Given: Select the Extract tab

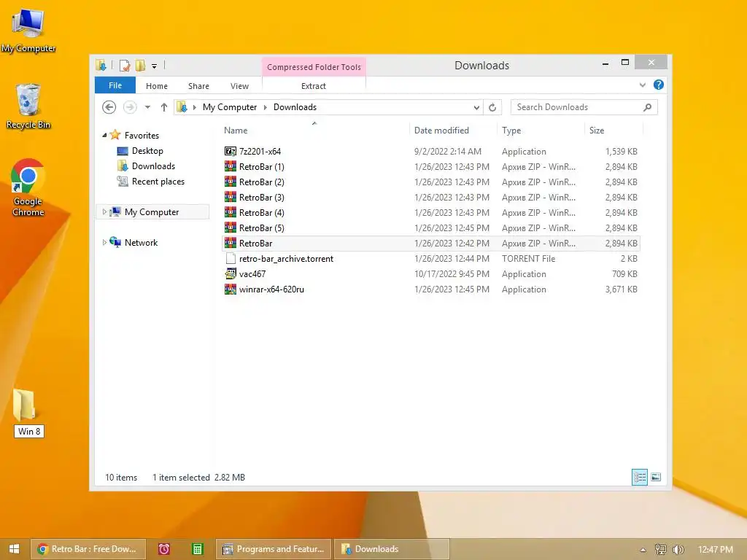Looking at the screenshot, I should point(314,86).
